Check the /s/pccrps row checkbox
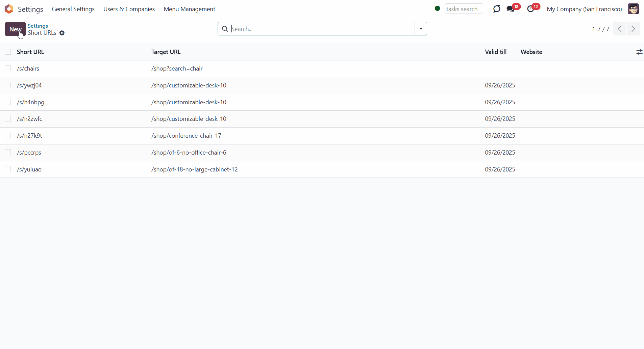 tap(8, 153)
